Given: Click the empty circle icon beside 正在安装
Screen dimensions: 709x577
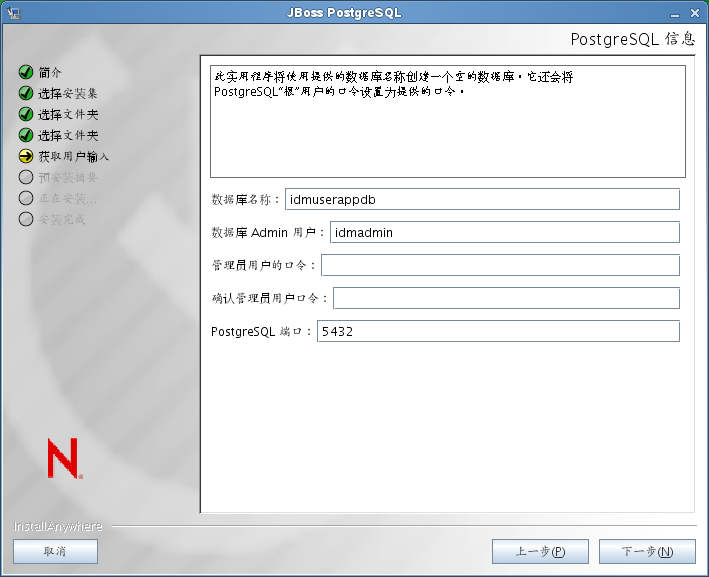Looking at the screenshot, I should point(26,198).
